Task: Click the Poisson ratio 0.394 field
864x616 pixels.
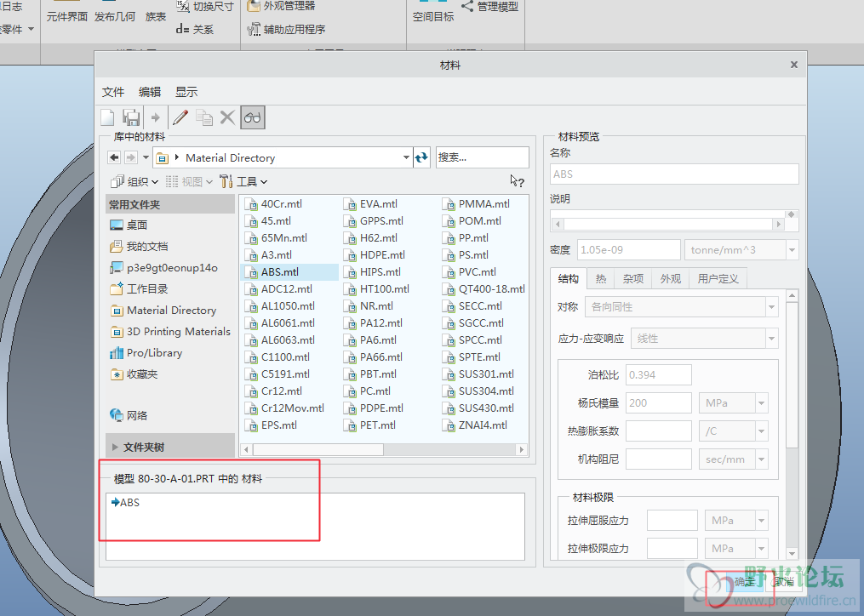Action: 659,374
